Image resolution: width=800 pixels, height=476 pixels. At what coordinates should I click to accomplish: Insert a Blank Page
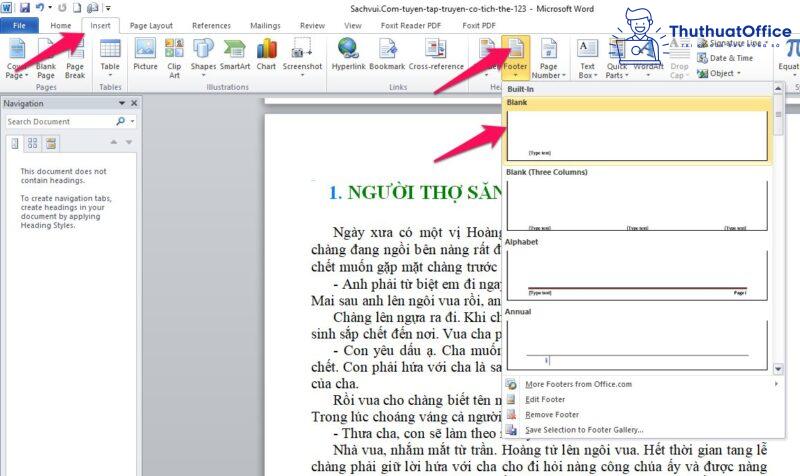(x=45, y=58)
